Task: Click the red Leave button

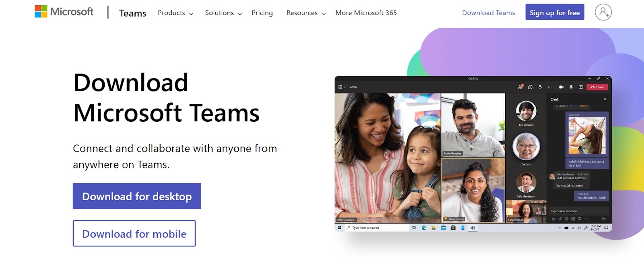Action: [x=597, y=87]
